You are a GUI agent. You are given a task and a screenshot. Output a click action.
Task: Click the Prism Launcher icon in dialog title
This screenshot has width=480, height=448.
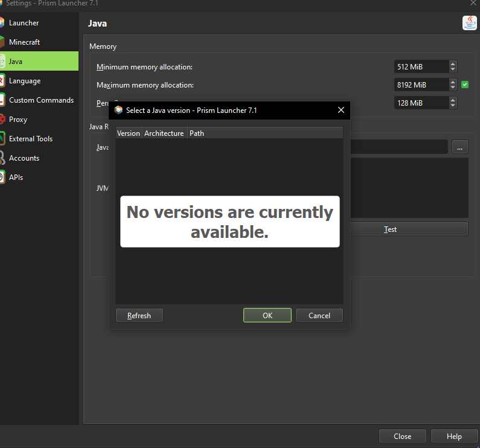[118, 110]
